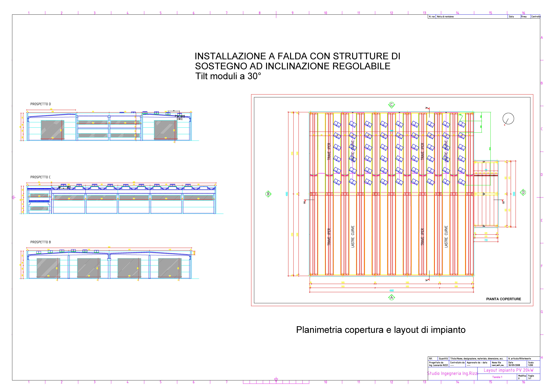This screenshot has width=555, height=392.
Task: Click magenta border row letter 'H'
Action: click(x=542, y=358)
